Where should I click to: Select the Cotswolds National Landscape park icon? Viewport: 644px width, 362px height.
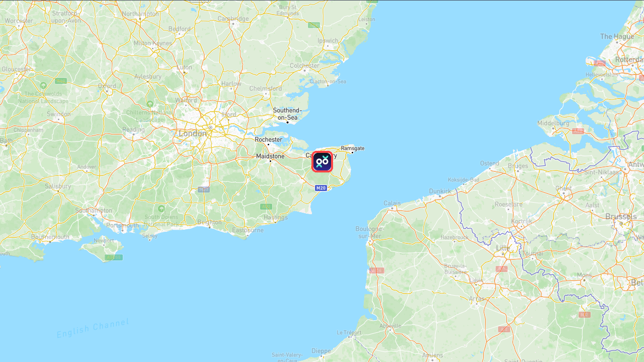[43, 85]
